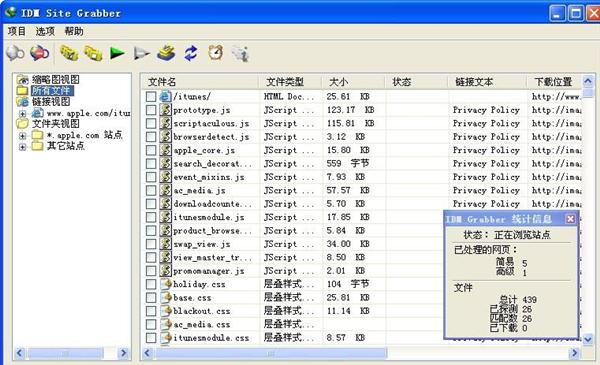Sort by 大小 column header

[x=354, y=81]
